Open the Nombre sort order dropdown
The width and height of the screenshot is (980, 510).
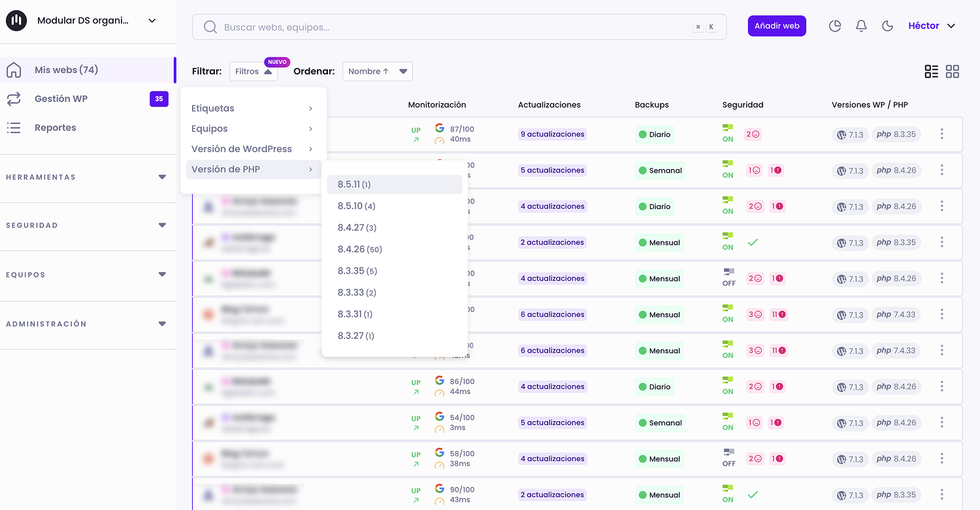pyautogui.click(x=378, y=72)
